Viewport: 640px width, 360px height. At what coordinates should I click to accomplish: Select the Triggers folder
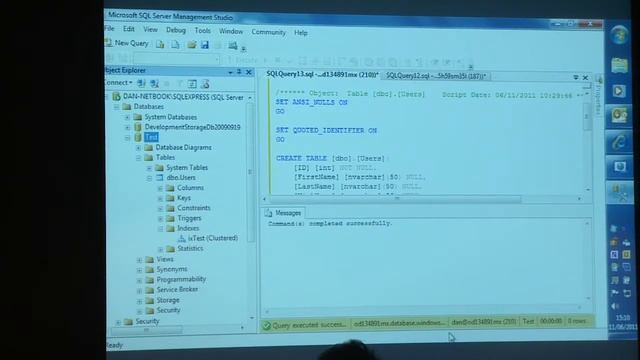pyautogui.click(x=189, y=218)
